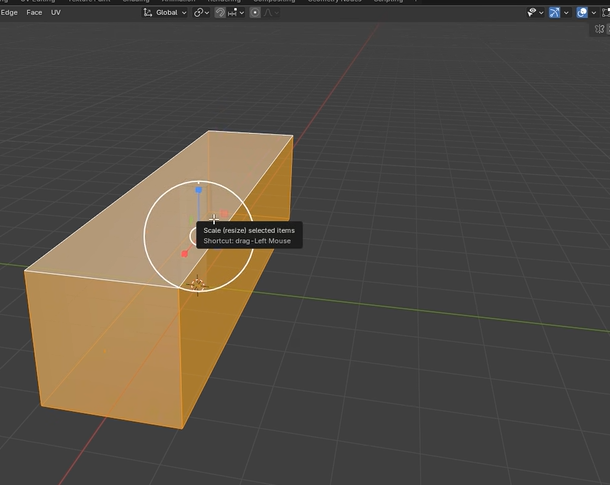Open the Face menu
Screen dimensions: 610x485
34,12
